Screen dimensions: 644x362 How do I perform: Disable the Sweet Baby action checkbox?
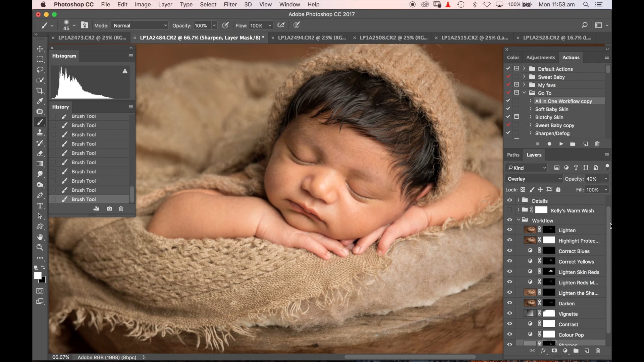tap(508, 76)
